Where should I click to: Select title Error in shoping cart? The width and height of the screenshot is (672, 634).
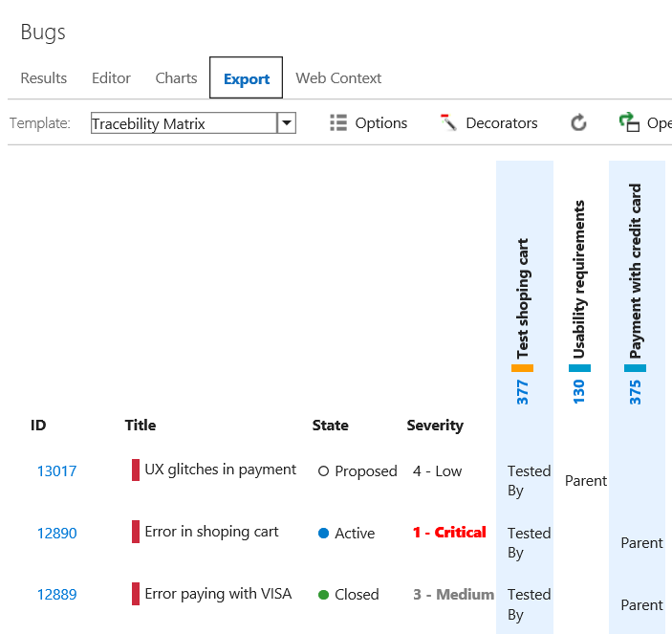click(211, 532)
